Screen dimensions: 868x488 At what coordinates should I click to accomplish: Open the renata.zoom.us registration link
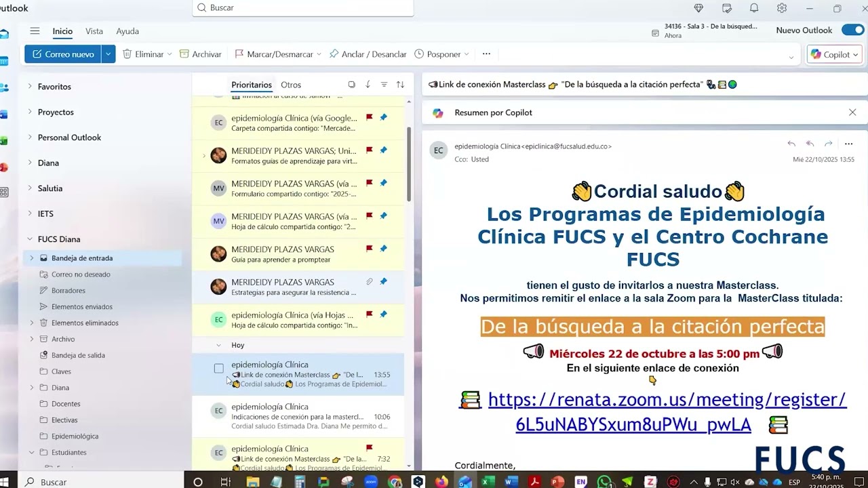point(667,412)
